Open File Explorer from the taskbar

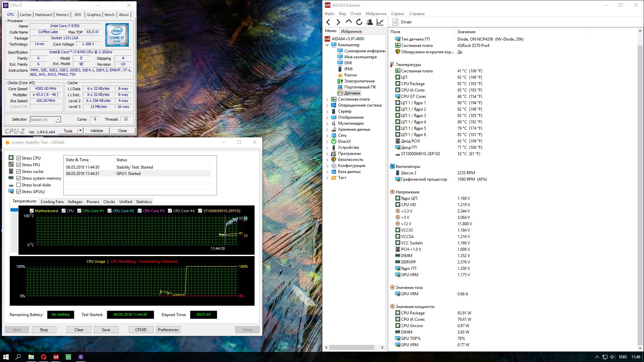pyautogui.click(x=31, y=357)
